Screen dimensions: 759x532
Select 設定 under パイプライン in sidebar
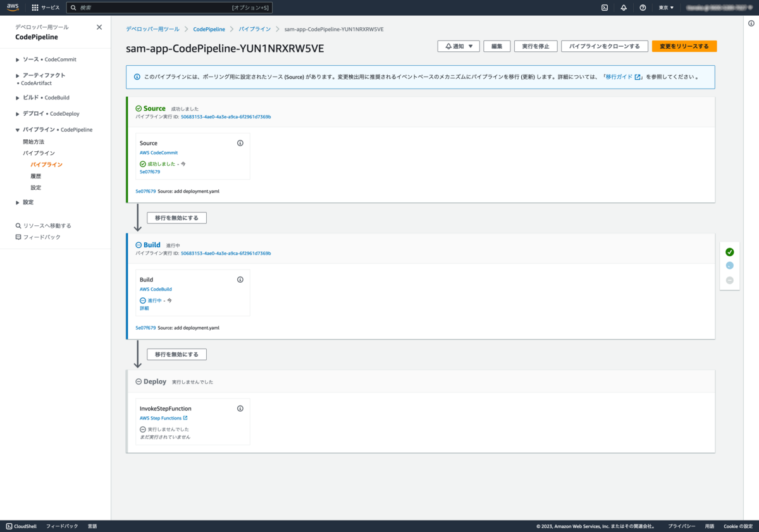click(36, 188)
